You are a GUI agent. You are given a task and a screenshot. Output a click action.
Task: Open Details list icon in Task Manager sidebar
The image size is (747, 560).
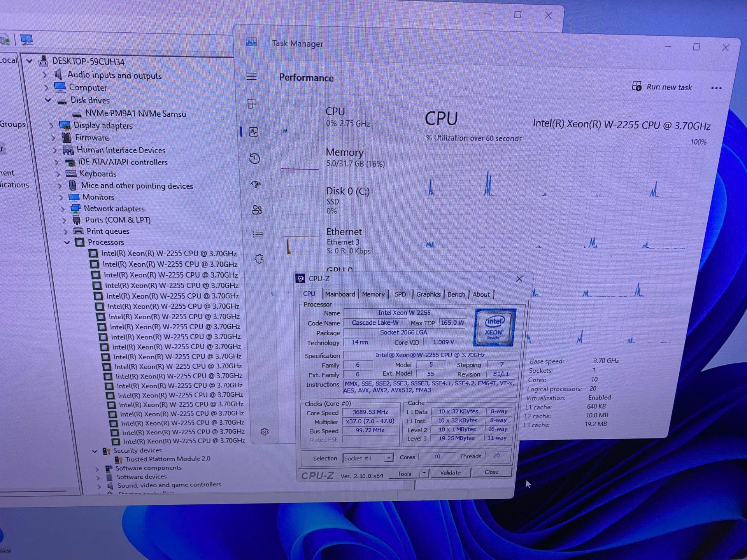click(258, 234)
